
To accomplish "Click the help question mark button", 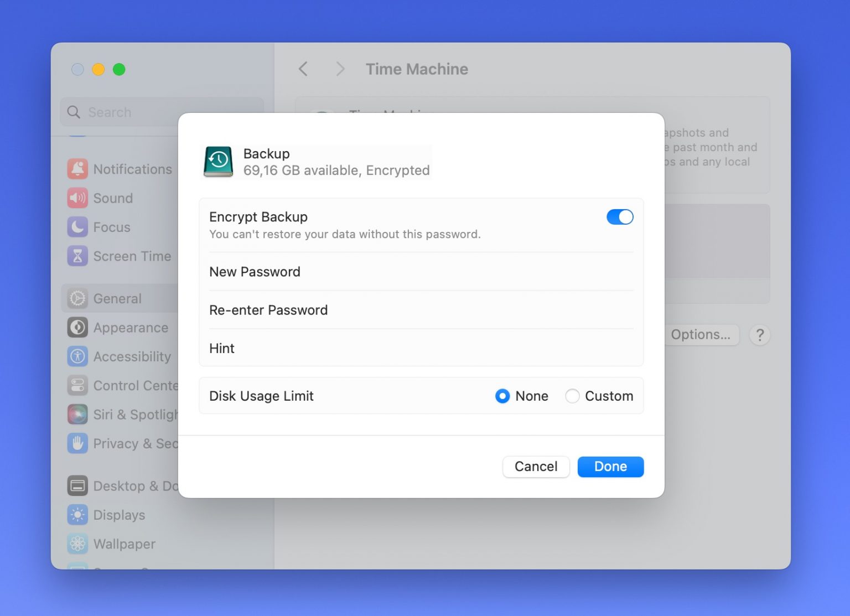I will 760,334.
